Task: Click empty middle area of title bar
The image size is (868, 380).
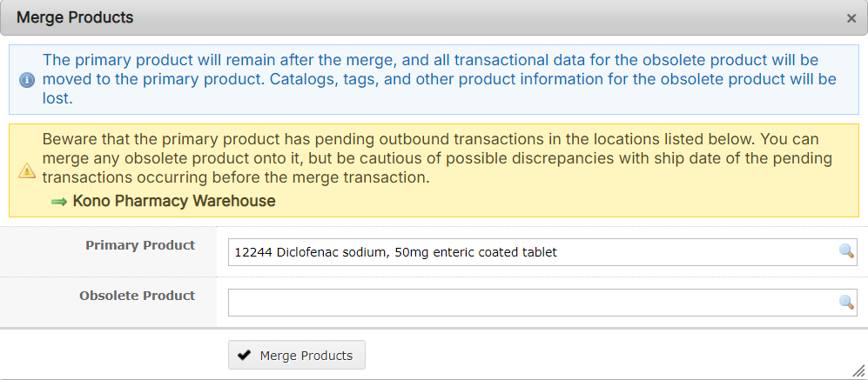Action: [x=479, y=17]
